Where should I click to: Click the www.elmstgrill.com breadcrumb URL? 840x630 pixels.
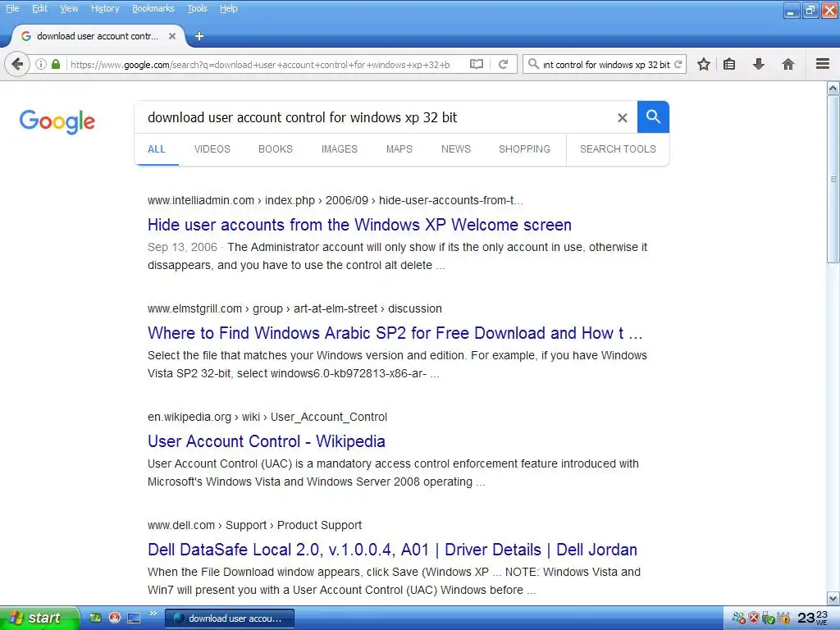pos(294,308)
